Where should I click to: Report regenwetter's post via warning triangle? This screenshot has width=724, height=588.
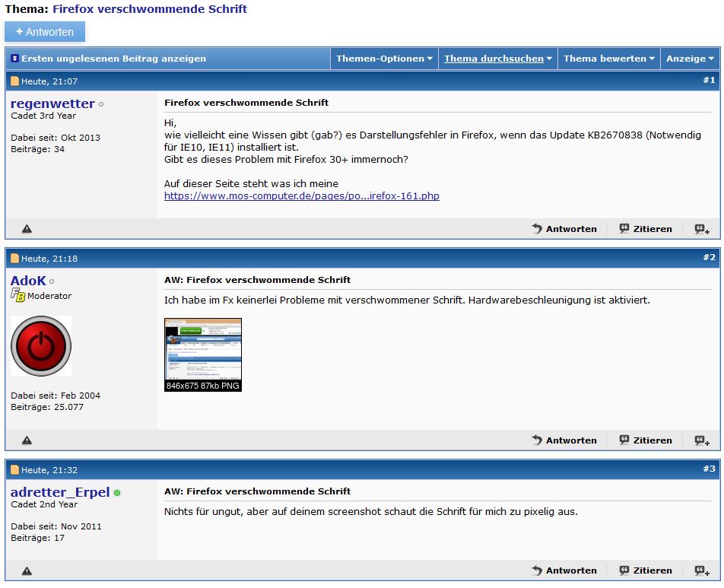click(x=27, y=229)
